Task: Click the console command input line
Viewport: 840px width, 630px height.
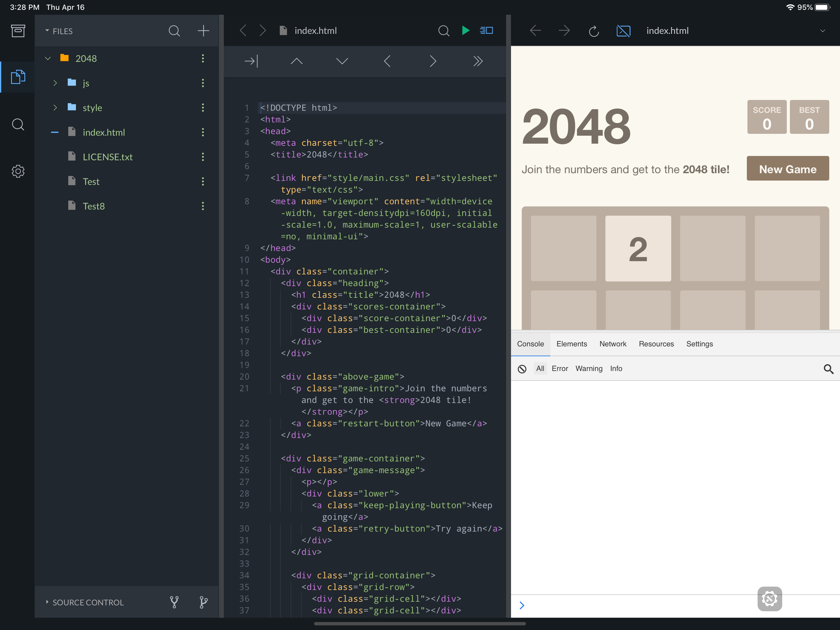Action: click(638, 605)
